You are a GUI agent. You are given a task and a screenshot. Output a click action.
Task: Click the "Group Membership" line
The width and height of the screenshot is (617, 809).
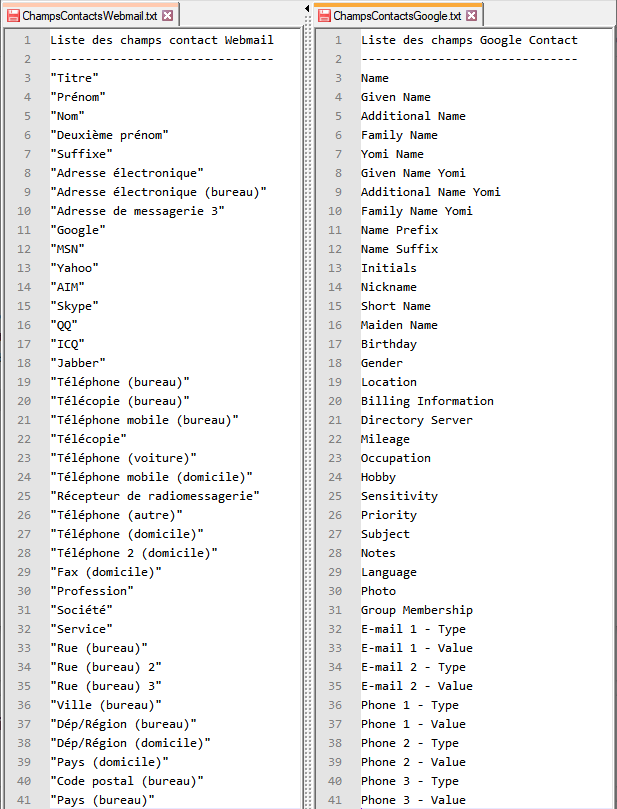point(417,610)
